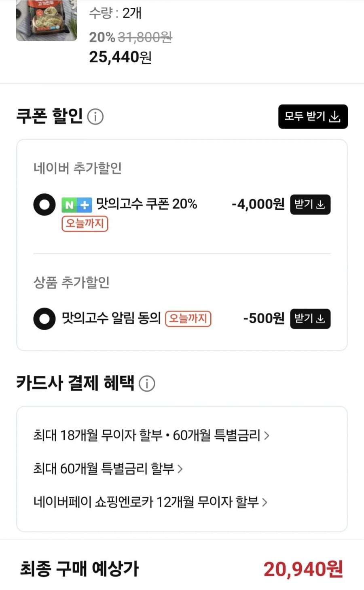364x590 pixels.
Task: Click the 상품 추가할인 section heading
Action: 72,282
